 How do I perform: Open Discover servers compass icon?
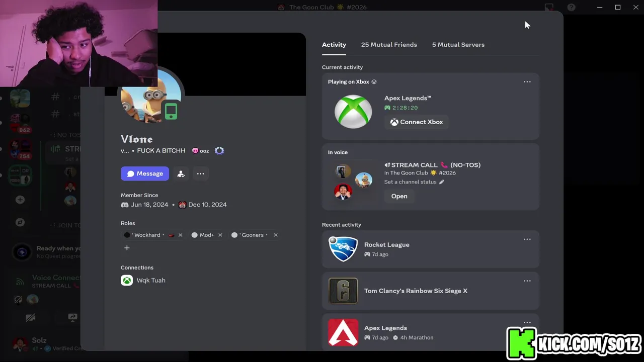point(20,222)
